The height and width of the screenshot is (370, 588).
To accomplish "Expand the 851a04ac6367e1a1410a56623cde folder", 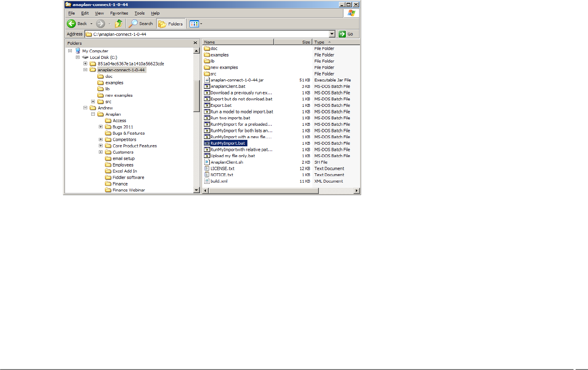I will [x=85, y=64].
